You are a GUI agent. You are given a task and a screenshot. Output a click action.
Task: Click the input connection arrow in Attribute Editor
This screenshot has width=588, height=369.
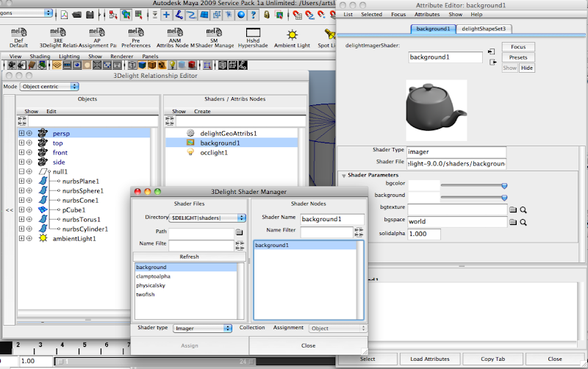point(492,51)
